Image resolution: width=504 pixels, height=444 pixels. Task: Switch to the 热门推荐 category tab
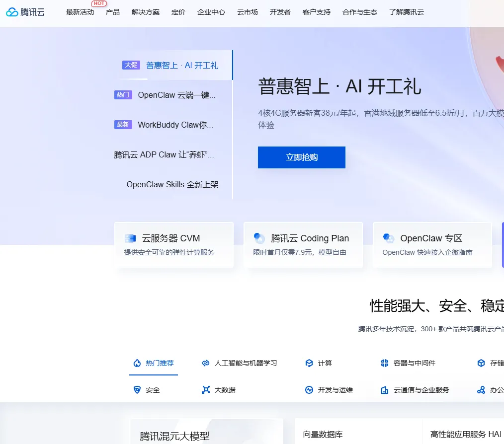click(154, 363)
